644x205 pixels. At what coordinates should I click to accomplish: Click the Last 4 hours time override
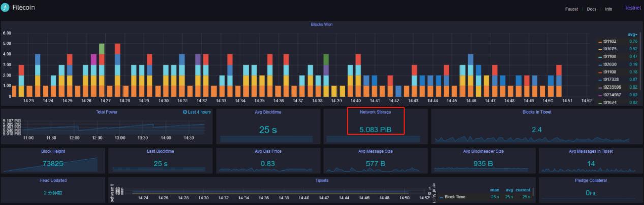[199, 112]
